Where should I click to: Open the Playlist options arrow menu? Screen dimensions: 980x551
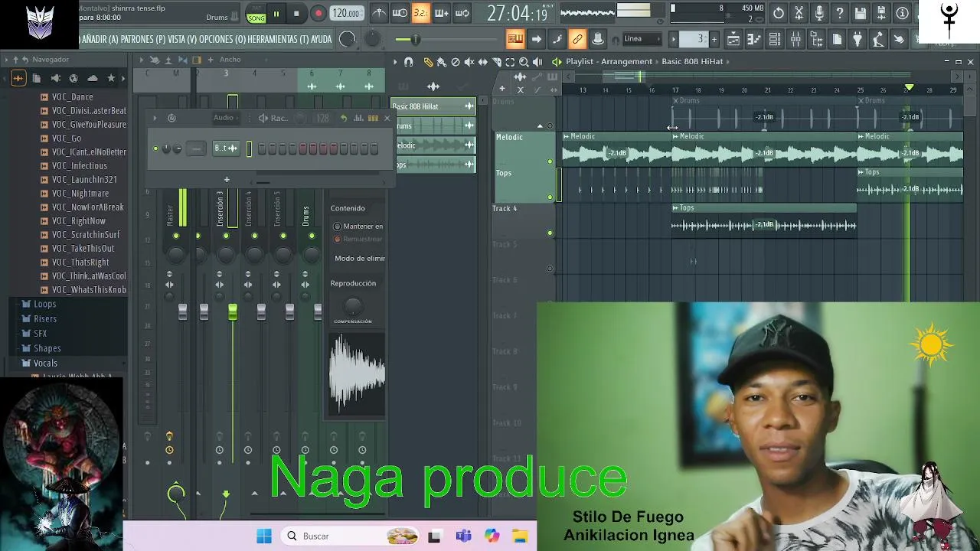[395, 62]
